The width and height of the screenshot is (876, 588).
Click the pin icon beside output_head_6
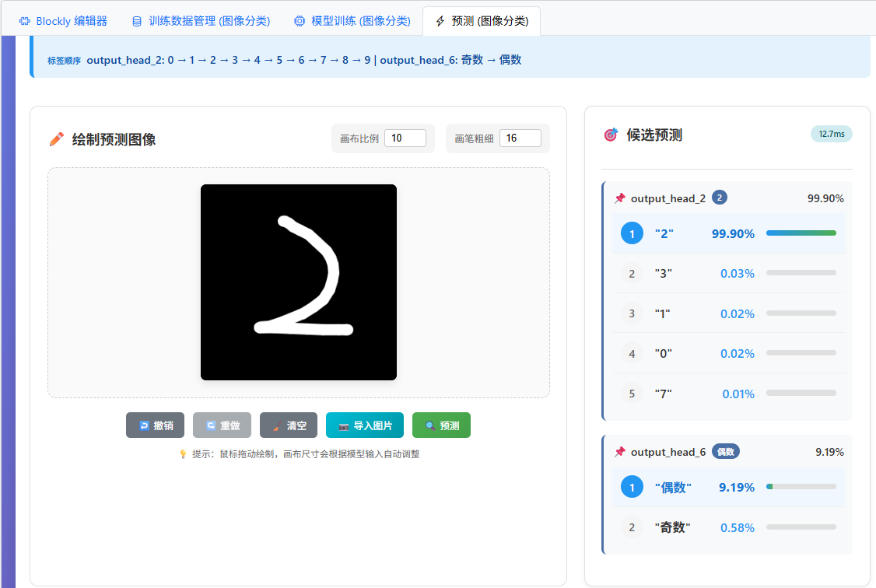[619, 452]
